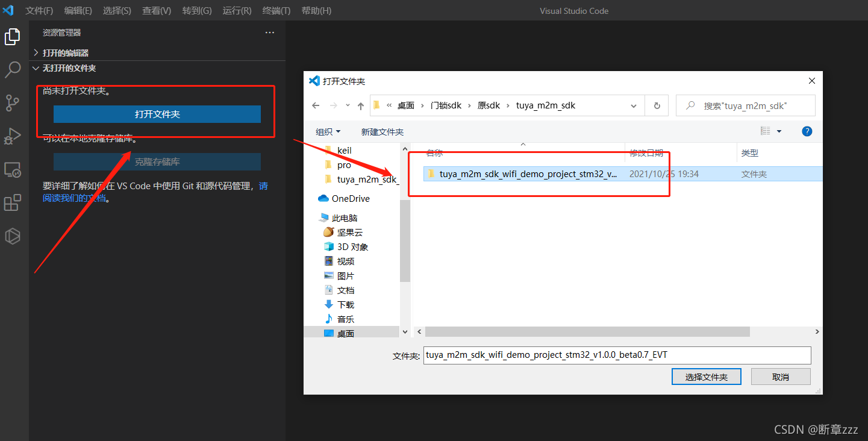Screen dimensions: 868x441
Task: Open recent locations dropdown in dialog
Action: (348, 105)
